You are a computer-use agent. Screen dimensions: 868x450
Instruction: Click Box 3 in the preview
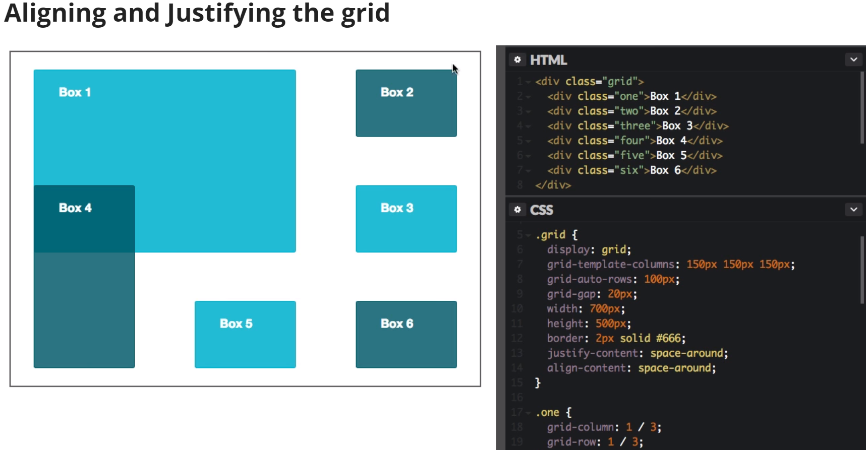coord(406,219)
